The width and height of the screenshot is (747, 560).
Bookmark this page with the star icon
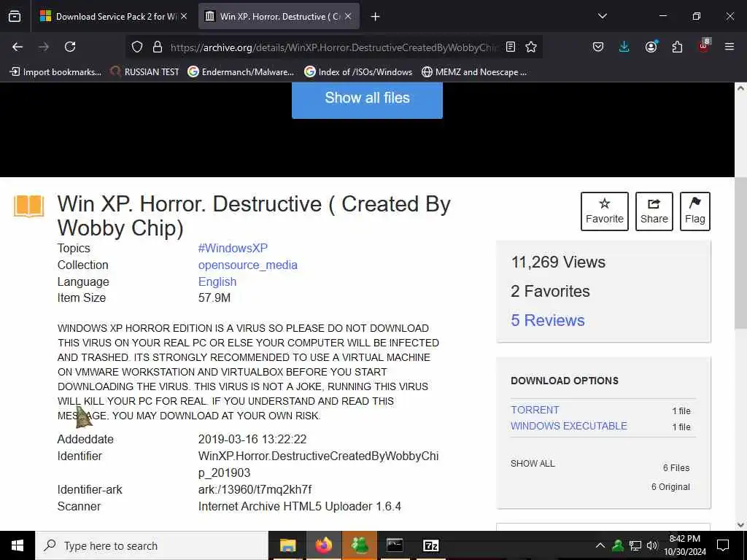tap(531, 47)
